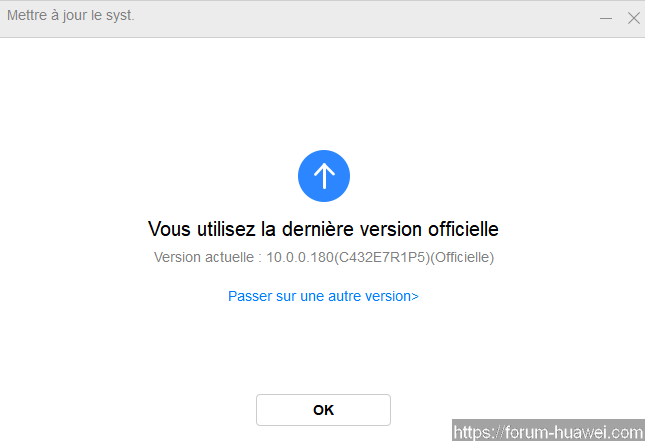Select the version number 10.0.0.180
Viewport: 645px width, 441px height.
(301, 257)
